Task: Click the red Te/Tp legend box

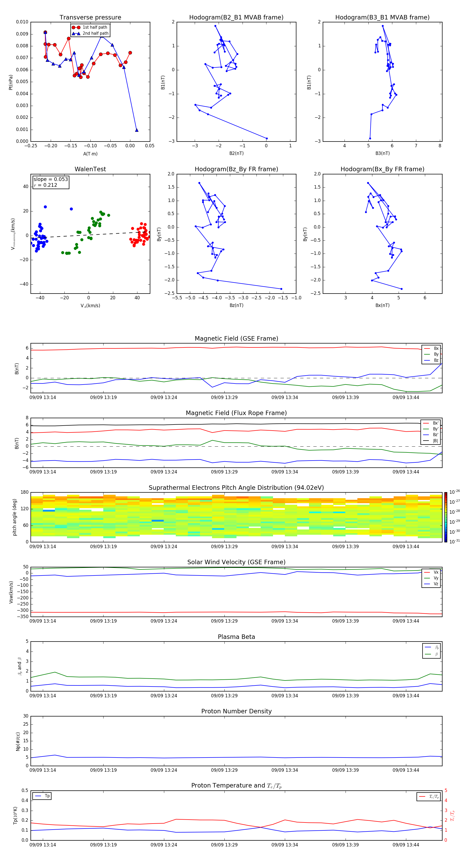Action: [x=429, y=796]
